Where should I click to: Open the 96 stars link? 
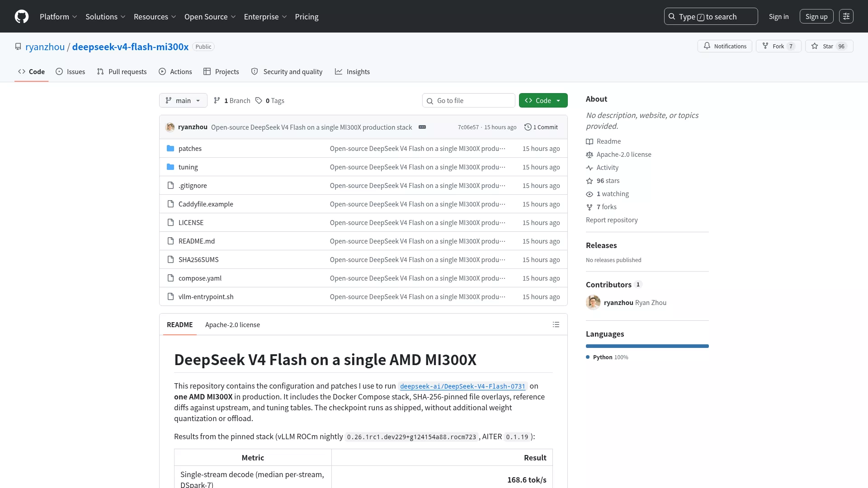click(x=608, y=181)
